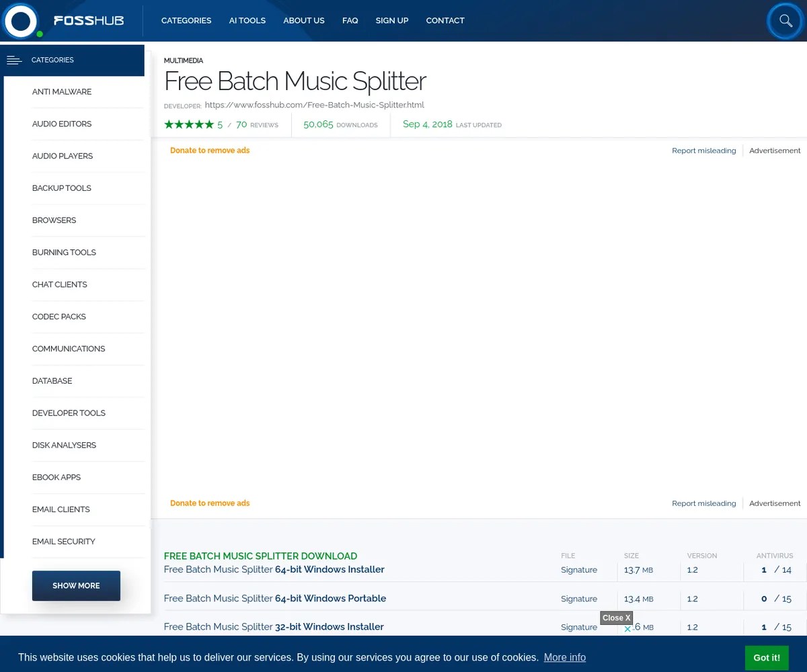Viewport: 807px width, 672px height.
Task: Open the search magnifier icon
Action: tap(785, 21)
